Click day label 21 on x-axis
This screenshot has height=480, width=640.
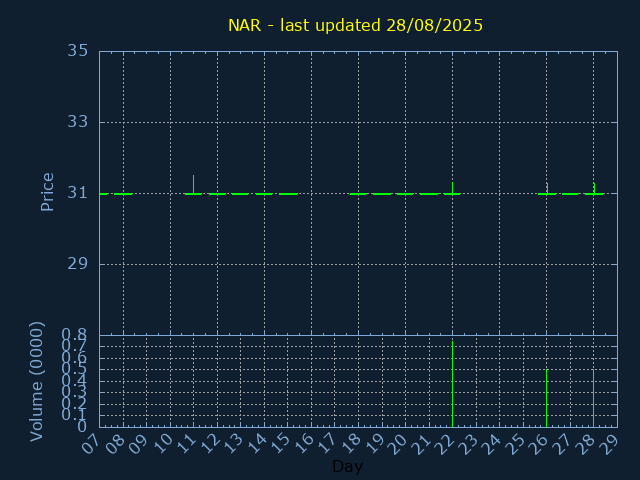pos(420,444)
